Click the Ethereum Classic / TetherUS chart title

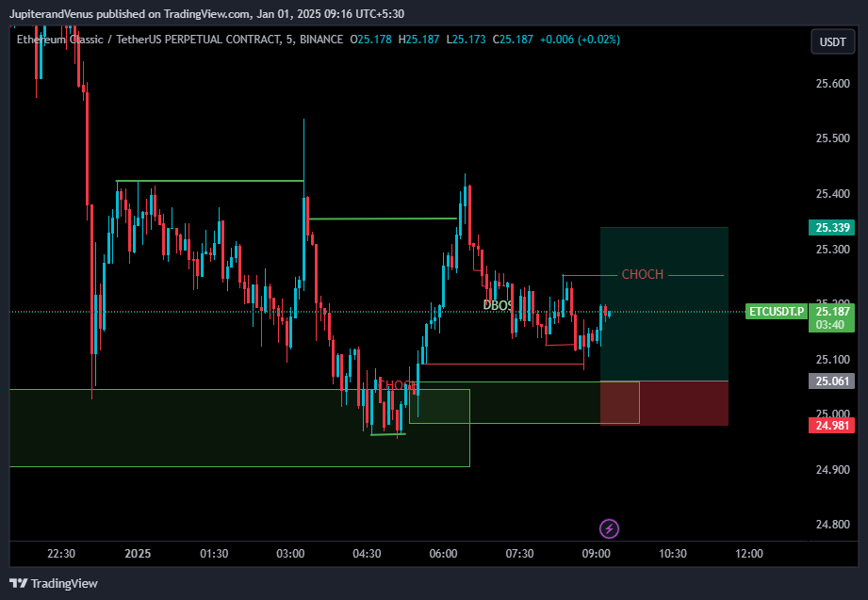[180, 40]
